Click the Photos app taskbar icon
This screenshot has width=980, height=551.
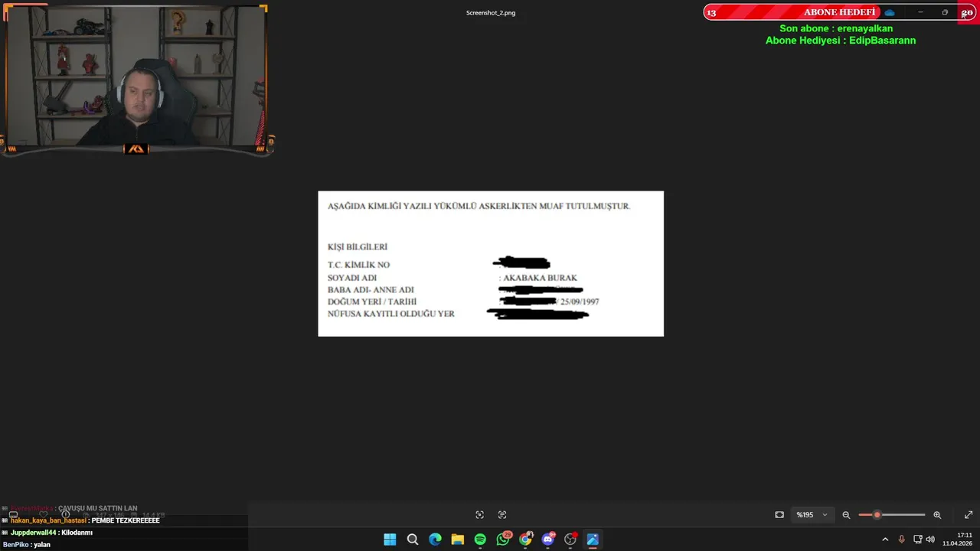pyautogui.click(x=593, y=540)
